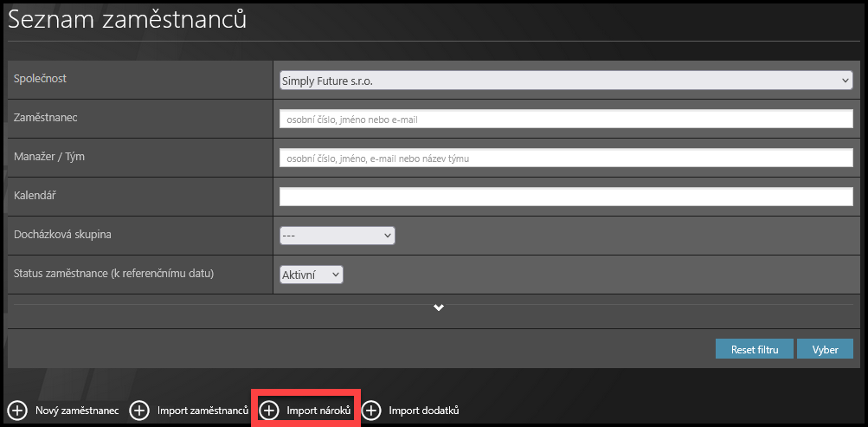Open the Status zaměstnance dropdown showing Aktivní
The width and height of the screenshot is (868, 427).
tap(312, 275)
